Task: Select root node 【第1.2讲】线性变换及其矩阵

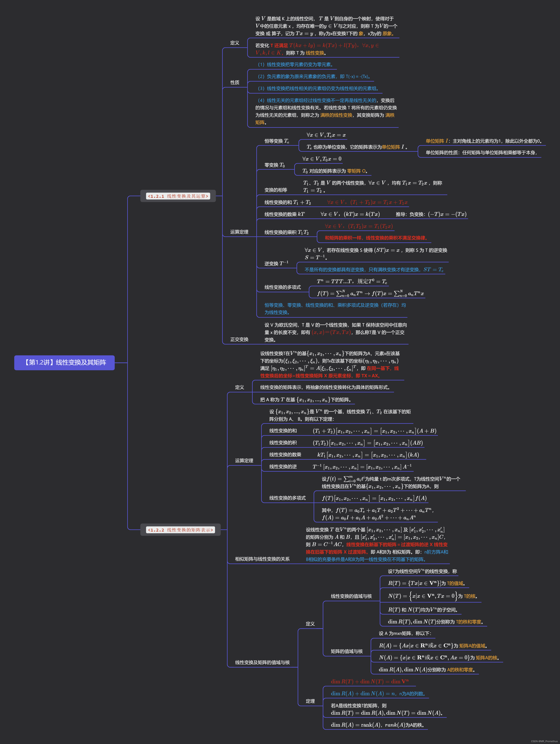Action: pyautogui.click(x=64, y=363)
